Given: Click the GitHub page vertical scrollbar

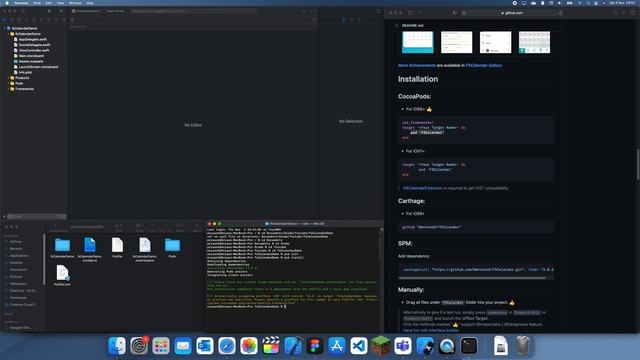Looking at the screenshot, I should pyautogui.click(x=638, y=165).
